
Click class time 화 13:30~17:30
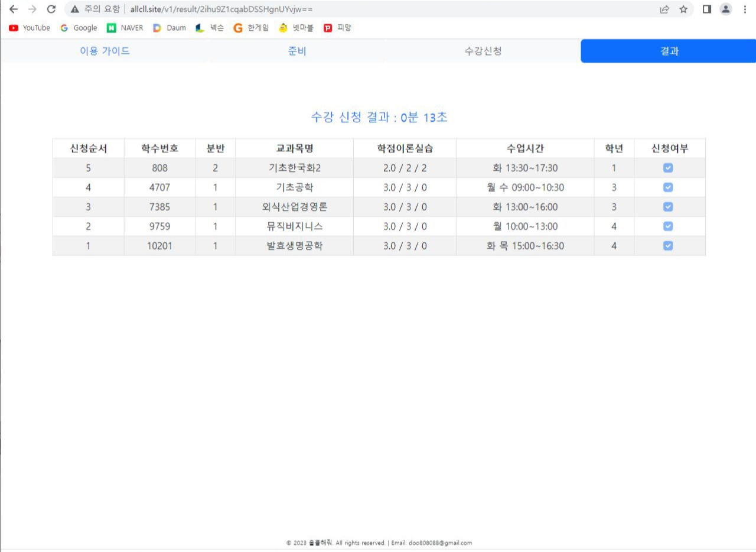(x=525, y=168)
